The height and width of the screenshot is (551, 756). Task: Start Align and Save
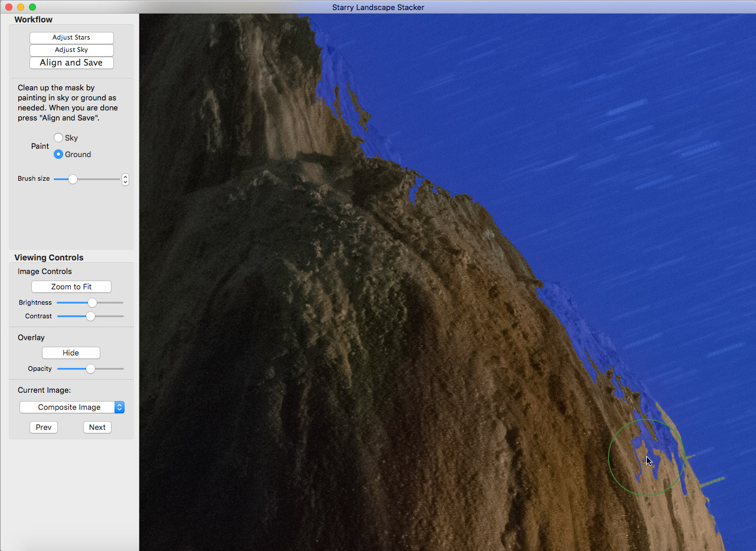pos(71,63)
